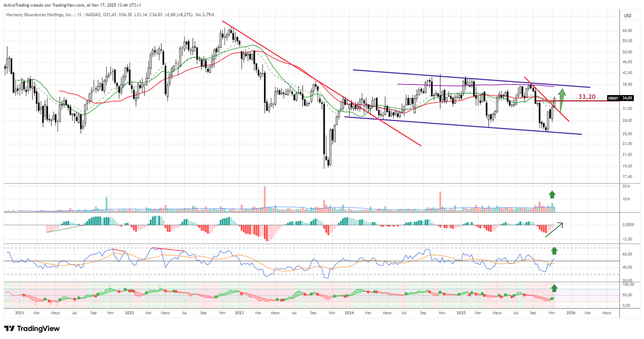Click the green arrow in bottom oscillator pane
Viewport: 644px width, 339px height.
tap(554, 288)
